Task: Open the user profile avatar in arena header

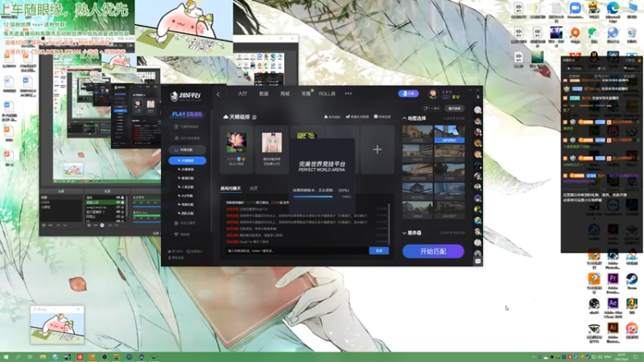Action: tap(433, 94)
